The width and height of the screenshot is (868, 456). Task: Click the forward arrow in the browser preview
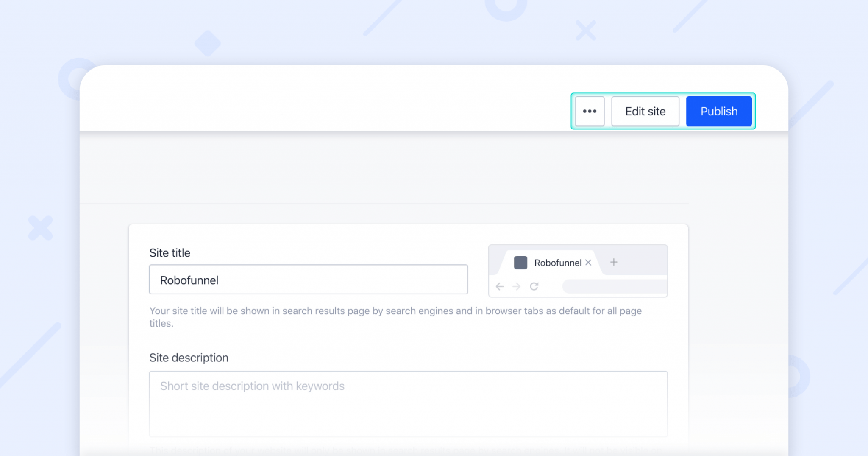coord(517,286)
